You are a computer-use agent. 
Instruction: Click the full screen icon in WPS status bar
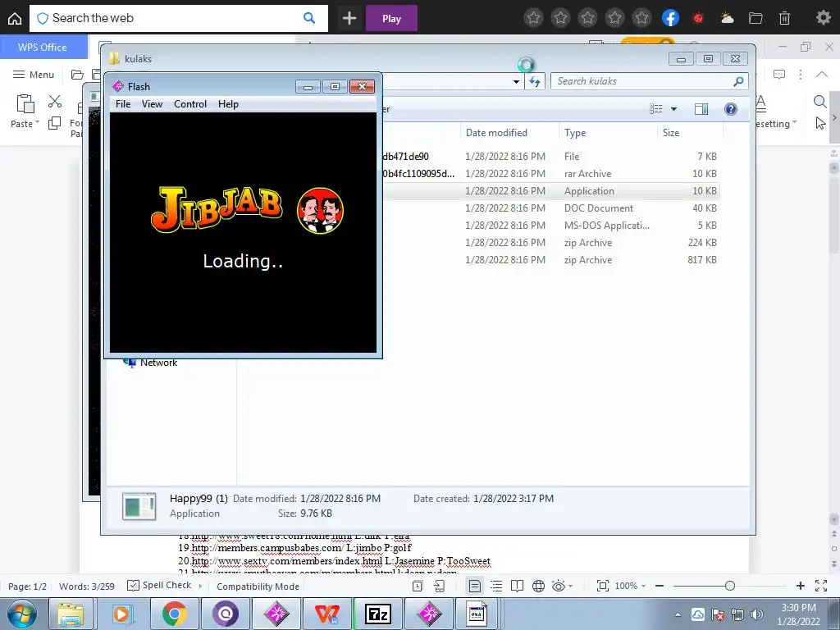pyautogui.click(x=820, y=586)
